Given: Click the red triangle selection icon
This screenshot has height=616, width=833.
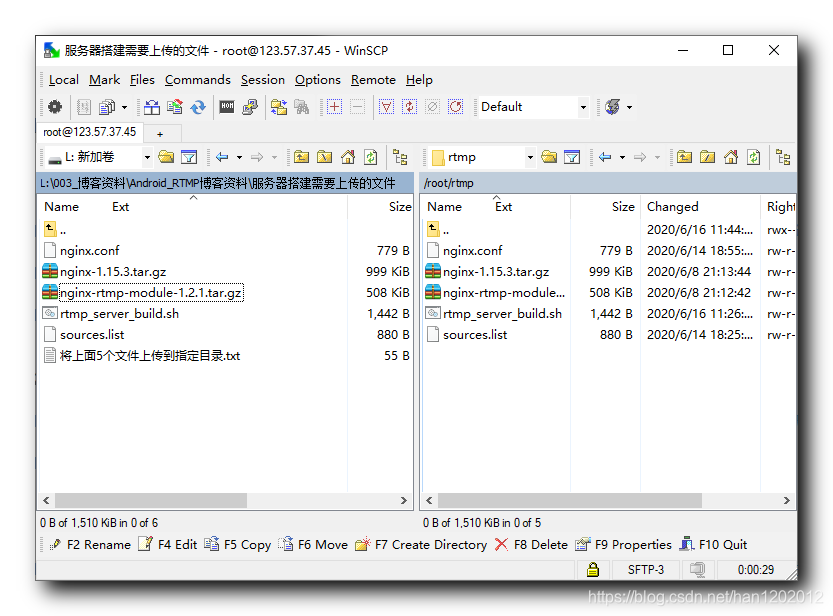Looking at the screenshot, I should [x=386, y=107].
